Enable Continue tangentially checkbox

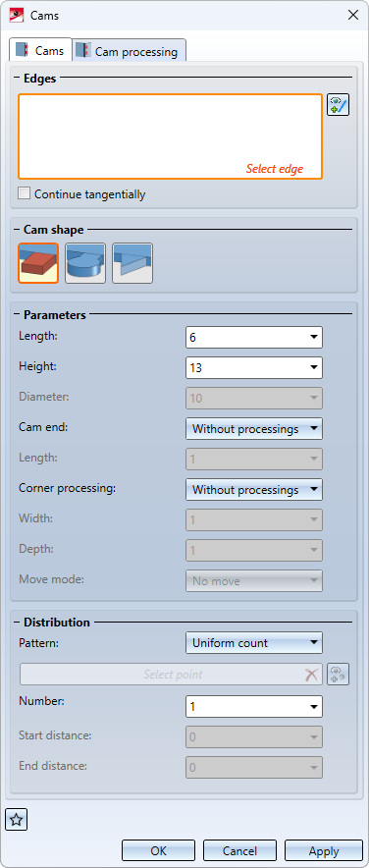pos(24,194)
